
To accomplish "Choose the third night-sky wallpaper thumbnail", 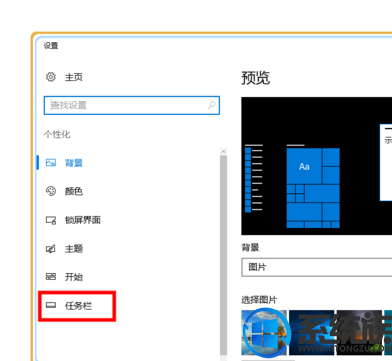I will click(359, 332).
